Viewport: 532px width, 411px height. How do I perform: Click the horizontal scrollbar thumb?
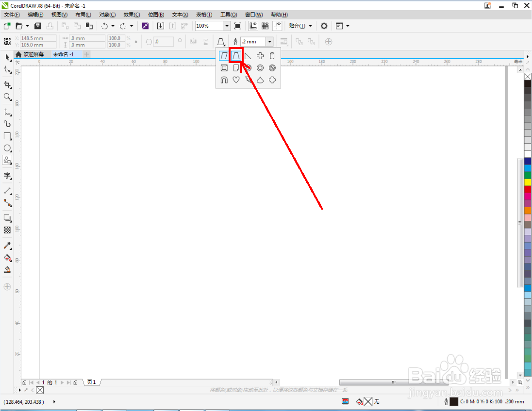[394, 382]
